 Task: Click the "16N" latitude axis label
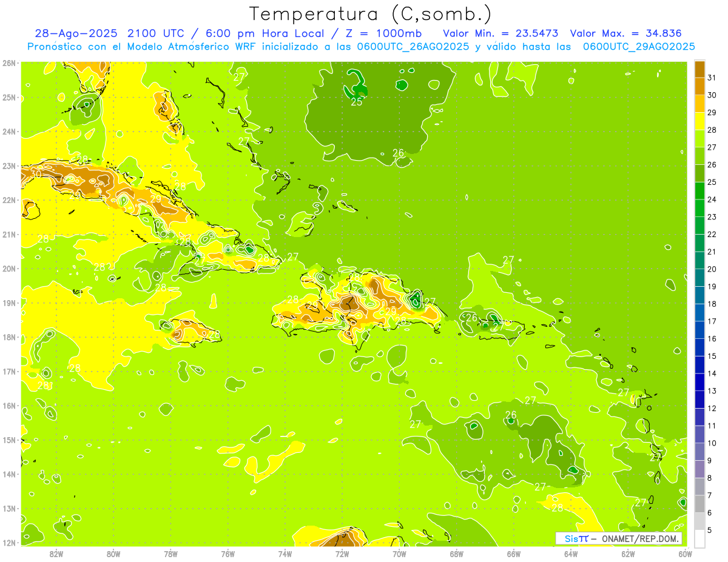(8, 406)
